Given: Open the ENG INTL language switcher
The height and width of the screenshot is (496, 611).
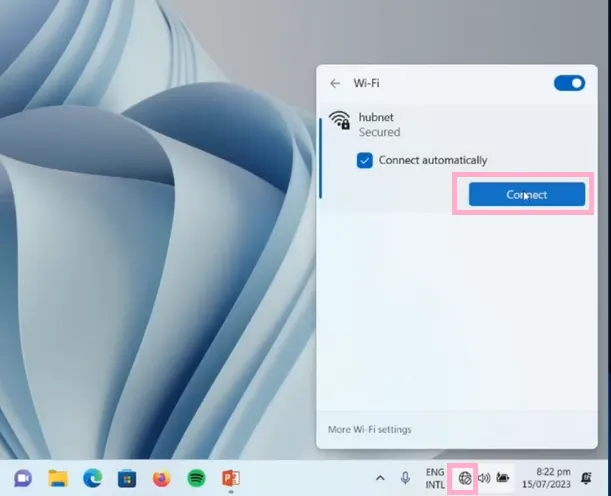Looking at the screenshot, I should (x=435, y=478).
